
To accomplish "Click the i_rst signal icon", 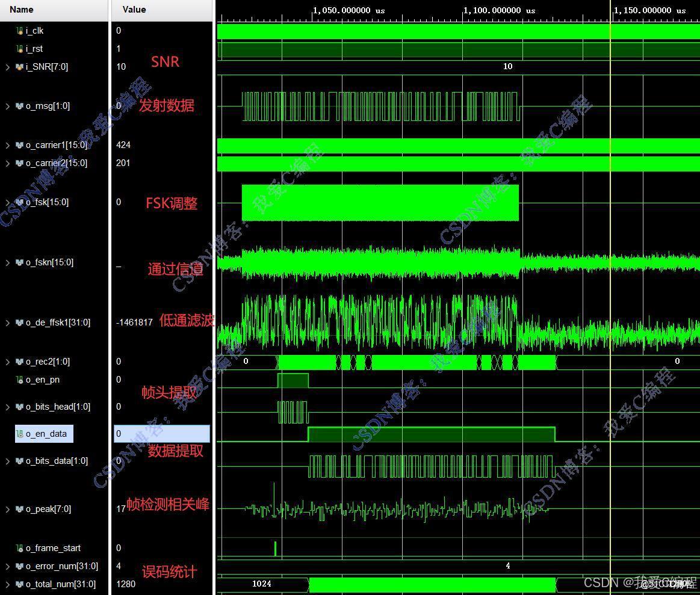I will pos(20,49).
